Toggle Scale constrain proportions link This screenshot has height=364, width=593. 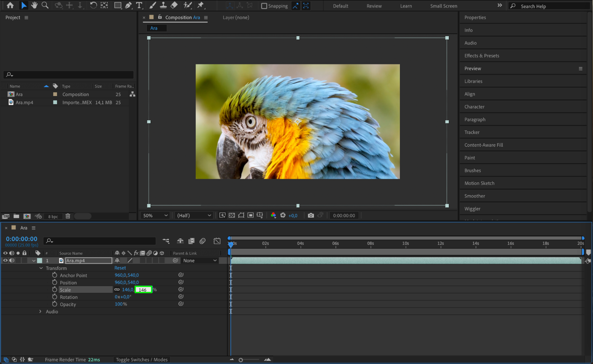(117, 290)
